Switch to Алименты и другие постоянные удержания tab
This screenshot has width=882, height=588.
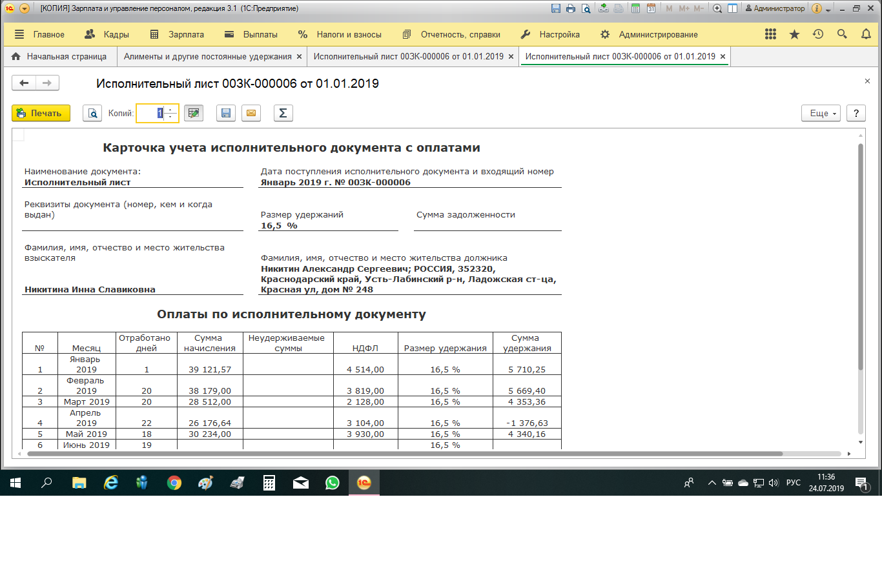207,57
